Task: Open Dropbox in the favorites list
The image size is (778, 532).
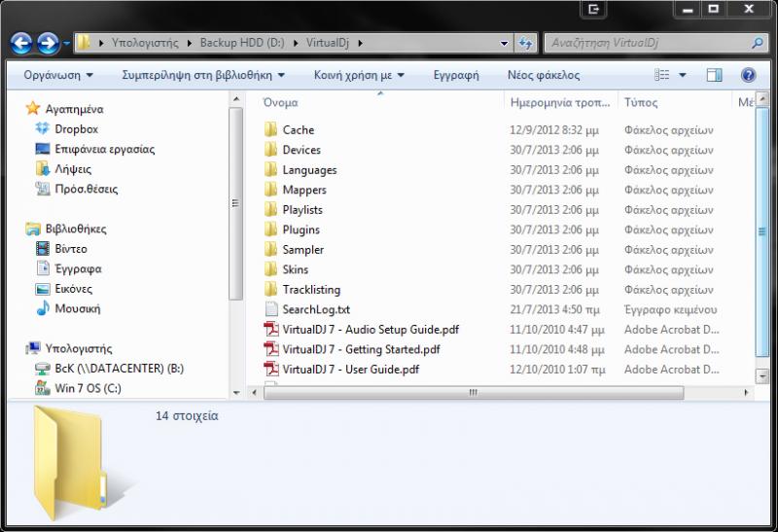Action: (x=67, y=129)
